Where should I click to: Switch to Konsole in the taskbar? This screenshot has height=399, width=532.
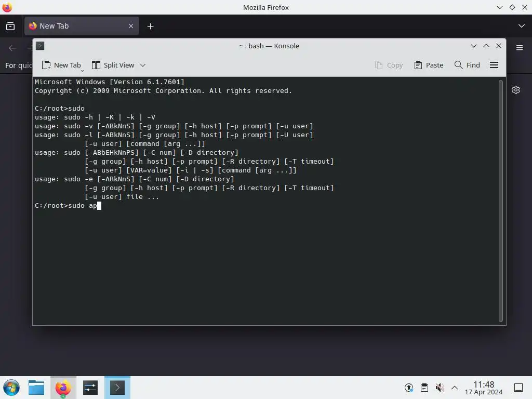[117, 388]
